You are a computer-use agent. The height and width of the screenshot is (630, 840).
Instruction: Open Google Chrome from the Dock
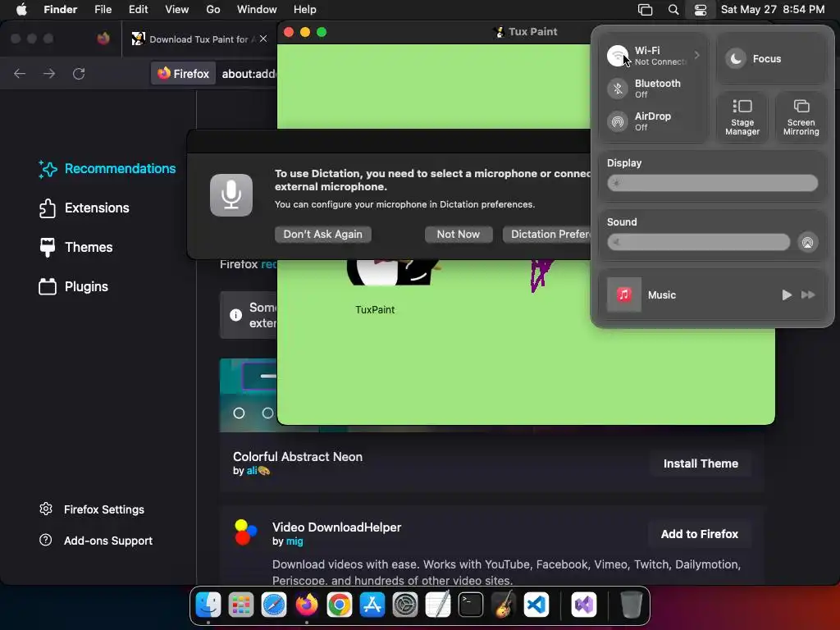pos(339,605)
